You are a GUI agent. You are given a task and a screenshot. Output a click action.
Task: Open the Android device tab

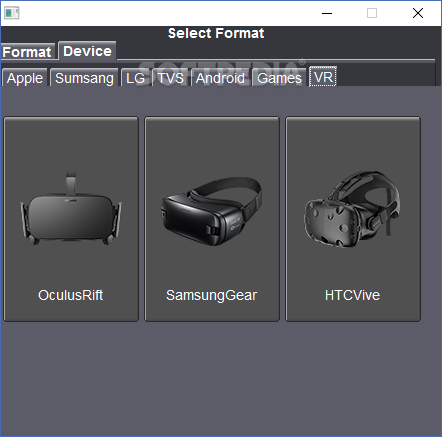tap(220, 78)
